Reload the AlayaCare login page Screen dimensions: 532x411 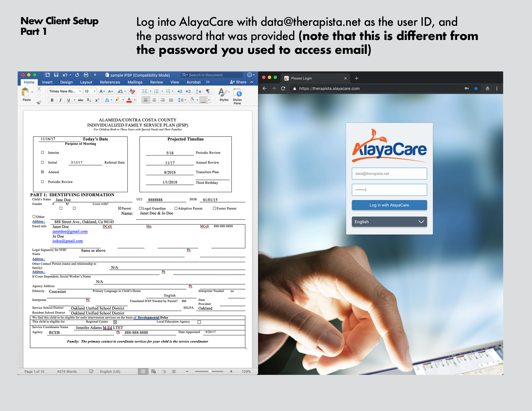[283, 88]
